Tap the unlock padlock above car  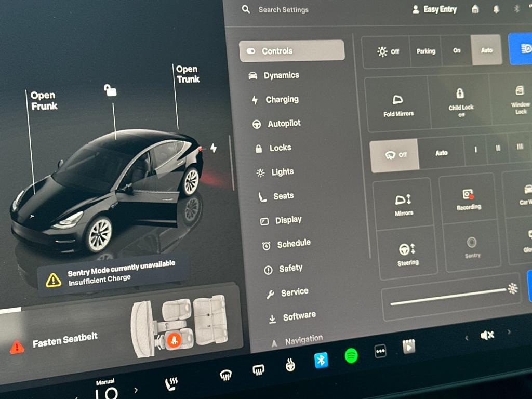tap(110, 90)
